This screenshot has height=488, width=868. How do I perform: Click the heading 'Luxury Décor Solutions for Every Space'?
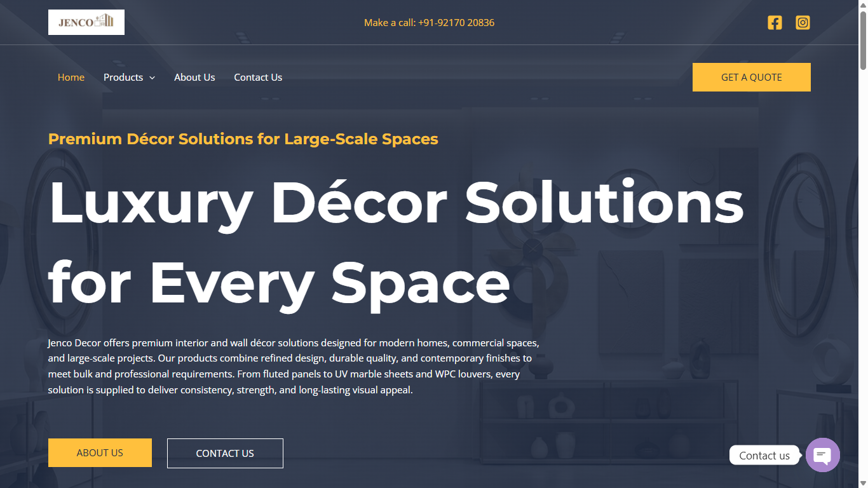[396, 243]
